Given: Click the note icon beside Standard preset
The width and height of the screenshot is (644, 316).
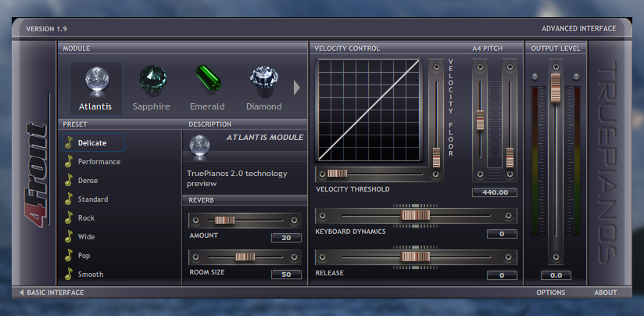Looking at the screenshot, I should tap(69, 199).
